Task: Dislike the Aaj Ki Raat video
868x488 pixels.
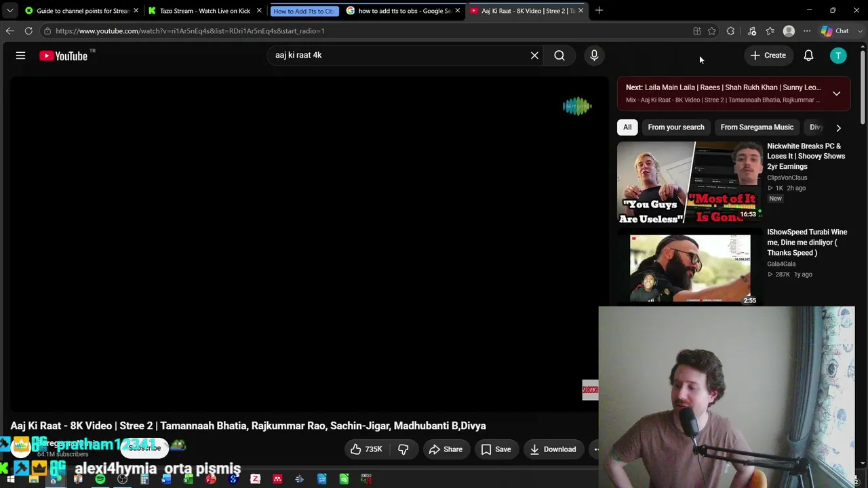Action: (403, 449)
